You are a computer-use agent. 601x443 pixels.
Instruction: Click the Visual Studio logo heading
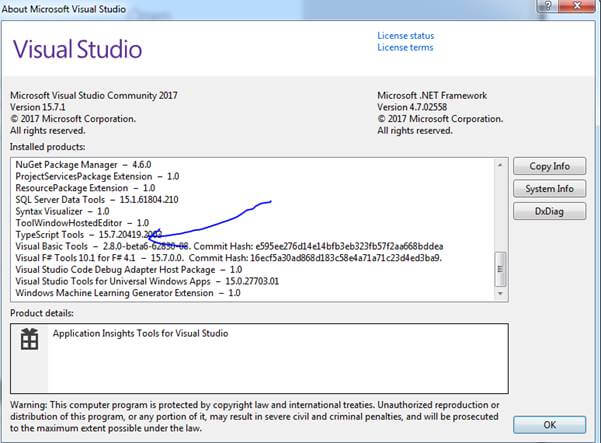click(x=77, y=49)
